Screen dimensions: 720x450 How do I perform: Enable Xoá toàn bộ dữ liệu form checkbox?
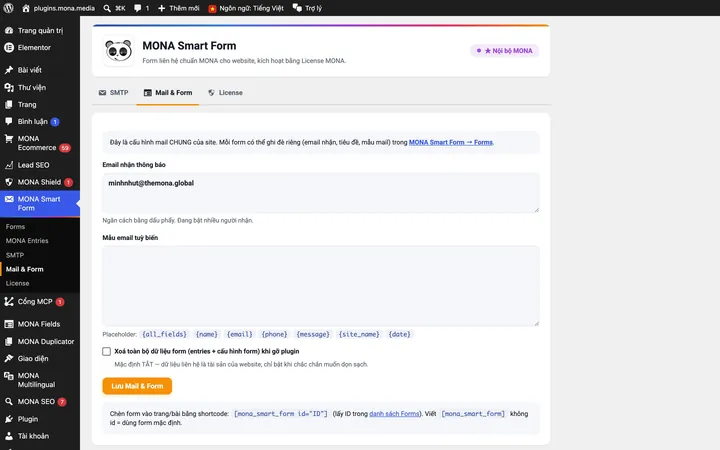click(x=107, y=351)
